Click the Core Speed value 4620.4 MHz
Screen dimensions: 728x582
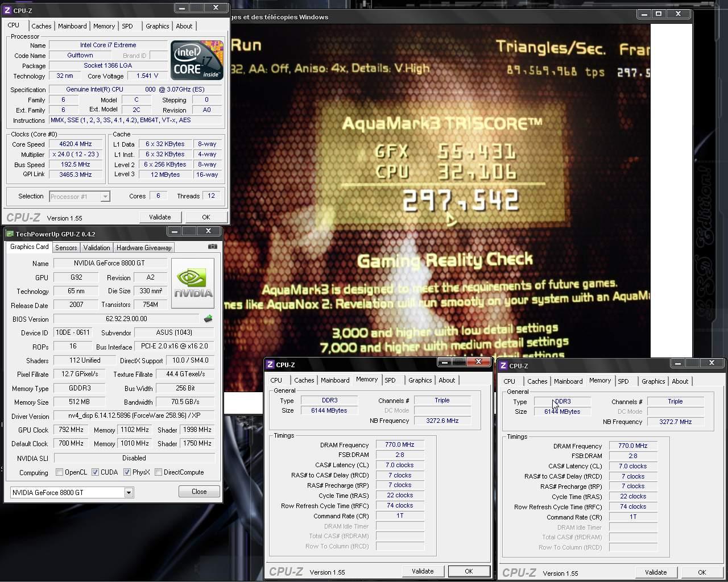(x=76, y=144)
